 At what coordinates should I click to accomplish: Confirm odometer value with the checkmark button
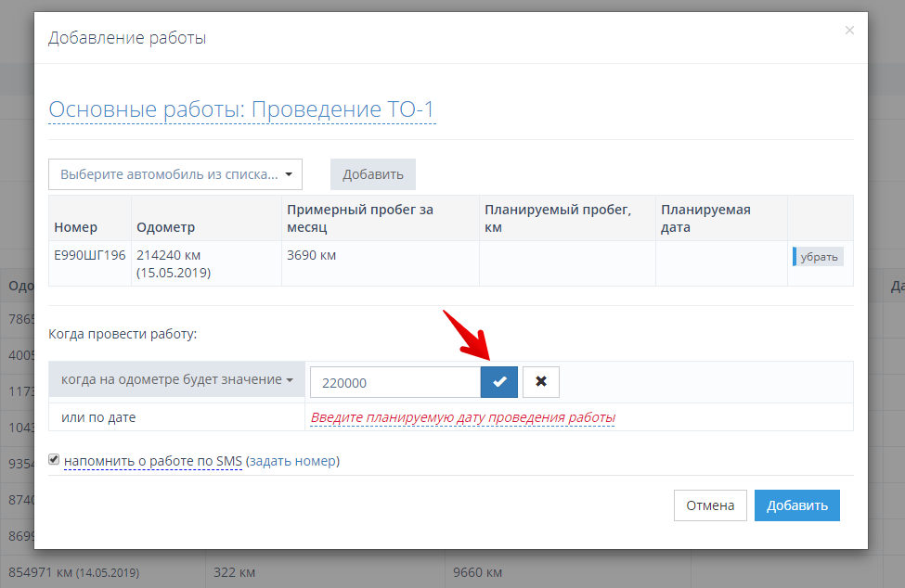[x=499, y=381]
